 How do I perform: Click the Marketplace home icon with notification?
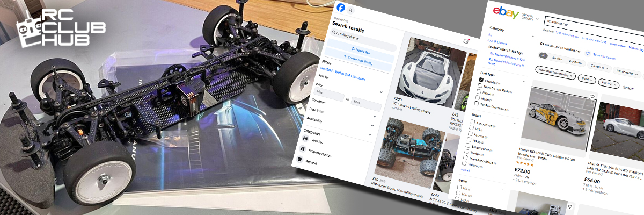tap(466, 41)
